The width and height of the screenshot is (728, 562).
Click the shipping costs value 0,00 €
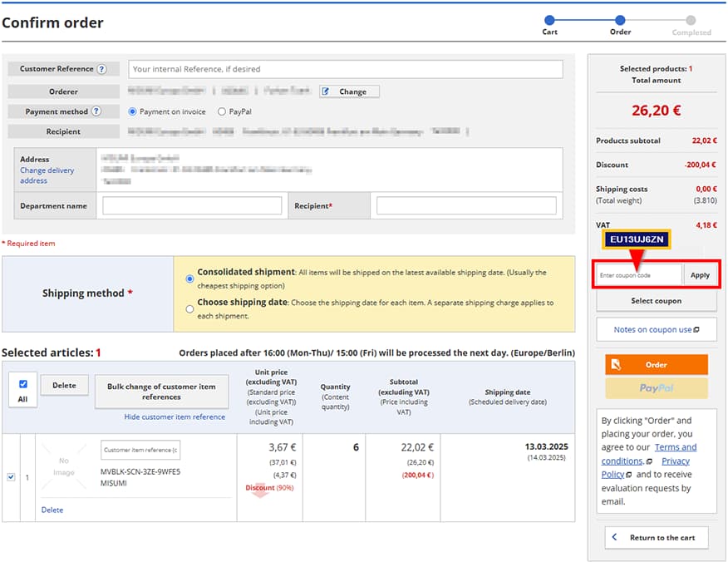706,189
